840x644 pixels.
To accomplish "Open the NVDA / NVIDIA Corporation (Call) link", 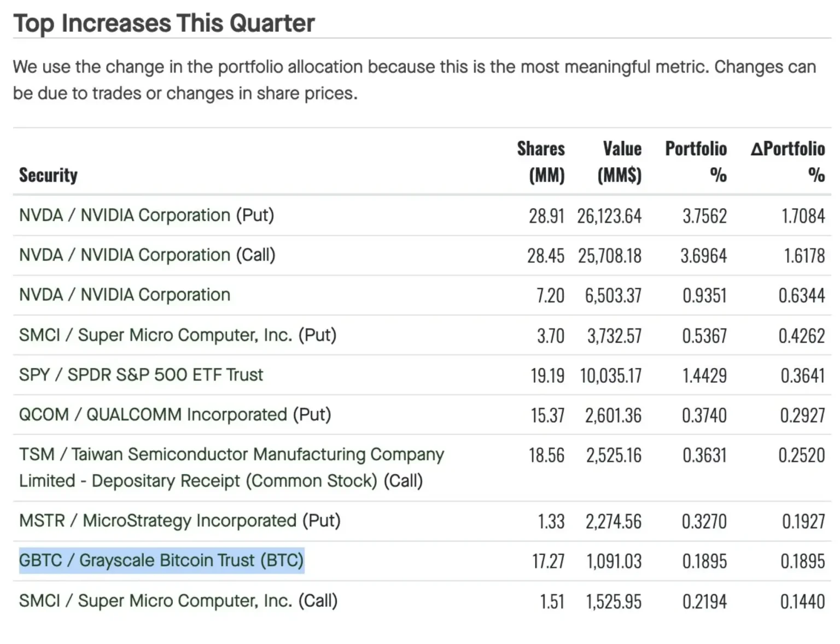I will (x=147, y=255).
